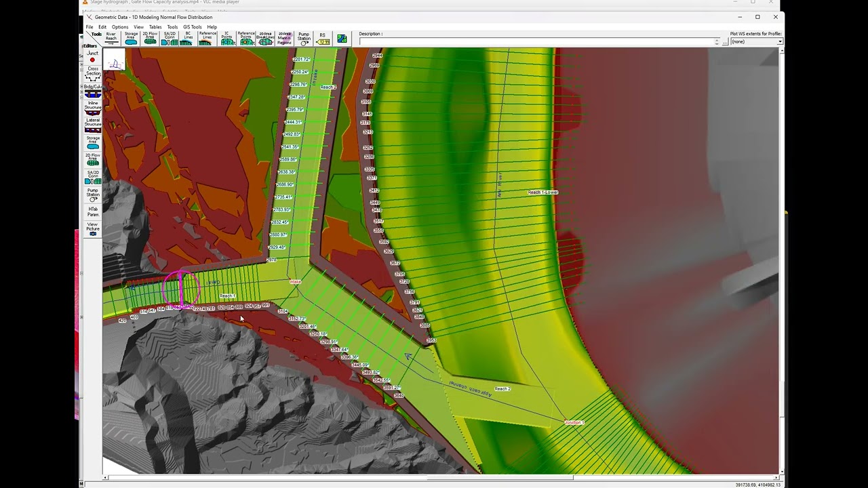Click the Intake junction label on map
The height and width of the screenshot is (488, 868).
coord(295,282)
